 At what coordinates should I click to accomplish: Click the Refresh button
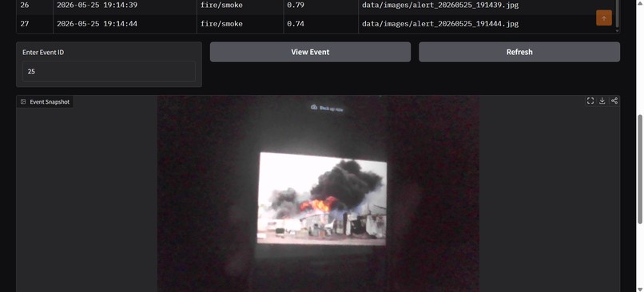click(519, 52)
